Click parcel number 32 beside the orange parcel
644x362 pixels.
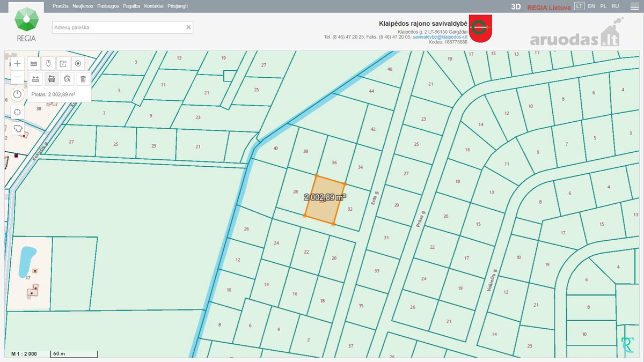(350, 209)
